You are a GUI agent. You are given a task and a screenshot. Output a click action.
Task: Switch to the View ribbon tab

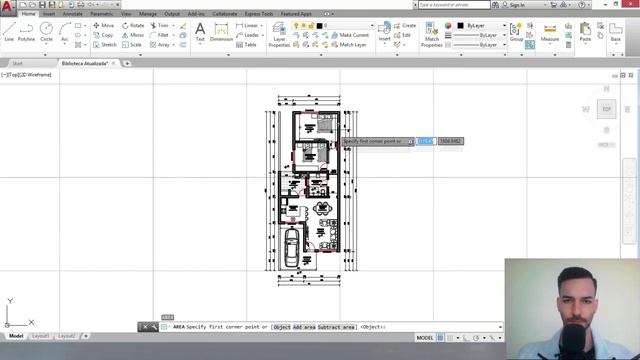tap(126, 14)
